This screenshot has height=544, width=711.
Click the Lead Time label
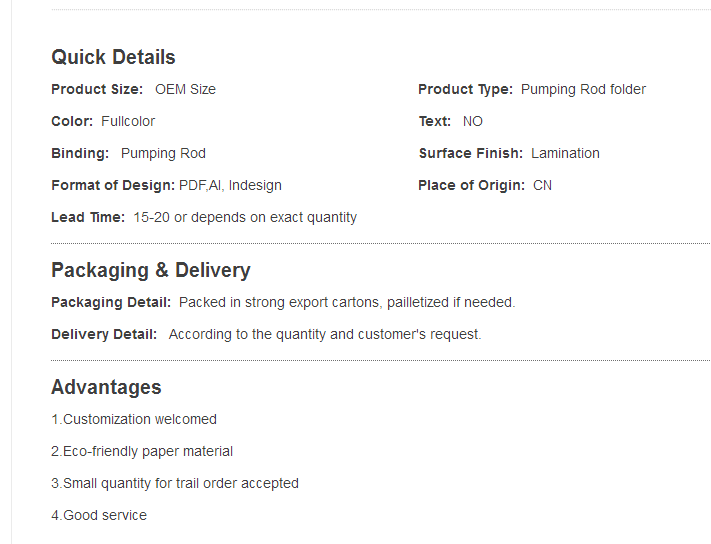tap(88, 217)
